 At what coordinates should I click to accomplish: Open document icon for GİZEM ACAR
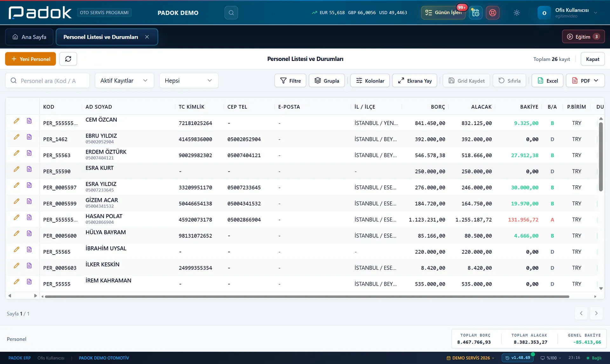[29, 201]
